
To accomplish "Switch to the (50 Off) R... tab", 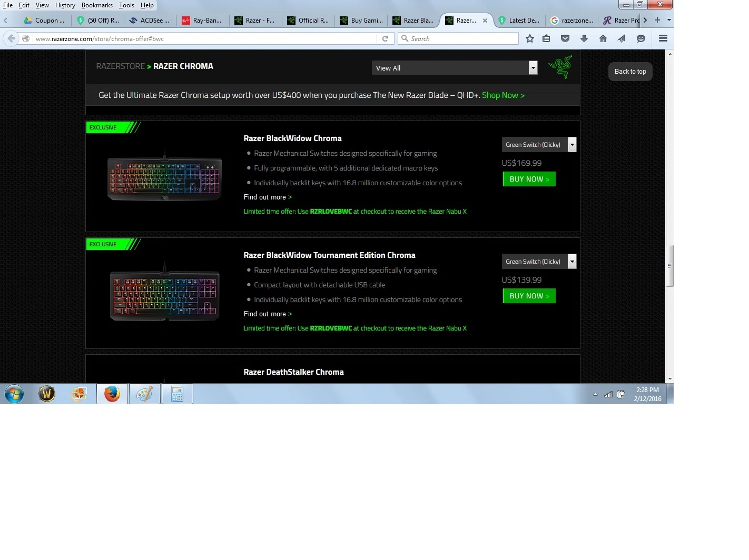I will 98,21.
